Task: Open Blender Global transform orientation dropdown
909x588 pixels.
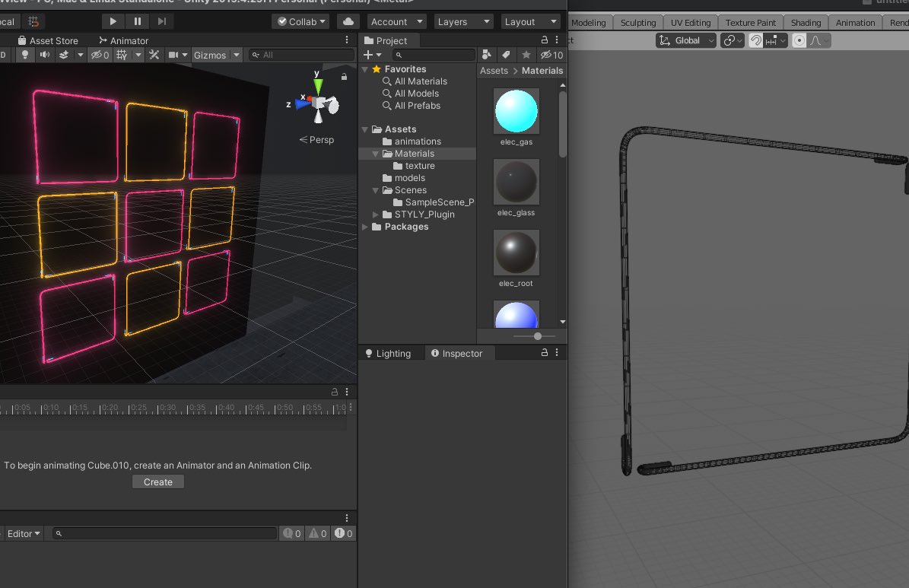Action: (x=686, y=40)
